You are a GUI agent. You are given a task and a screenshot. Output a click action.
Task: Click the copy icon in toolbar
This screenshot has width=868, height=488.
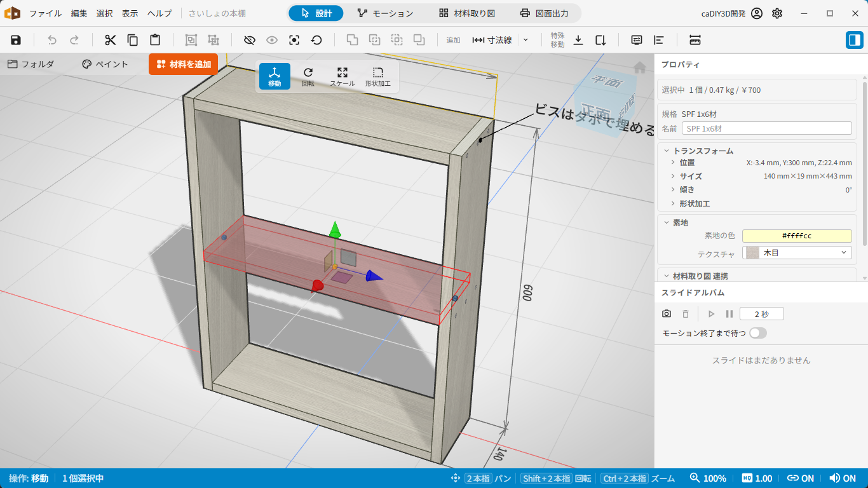click(133, 40)
